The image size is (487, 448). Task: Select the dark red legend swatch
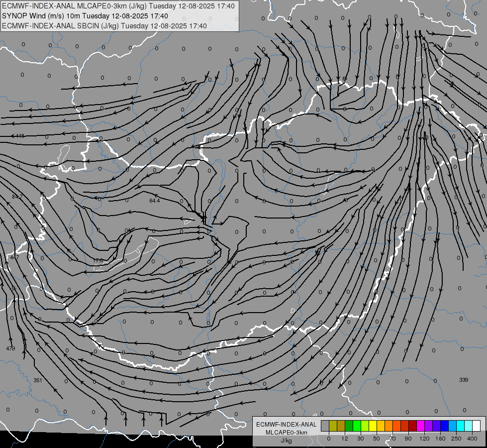coord(413,426)
